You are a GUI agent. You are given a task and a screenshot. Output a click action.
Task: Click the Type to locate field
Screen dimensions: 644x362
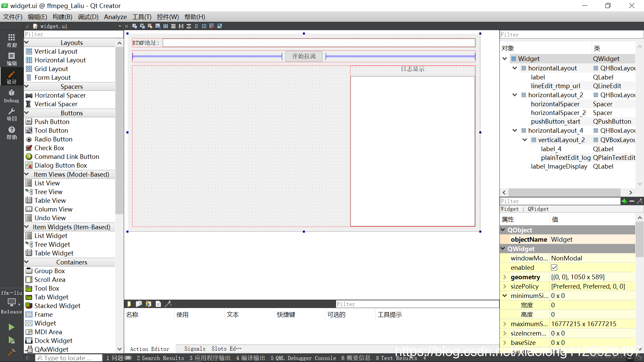coord(69,358)
